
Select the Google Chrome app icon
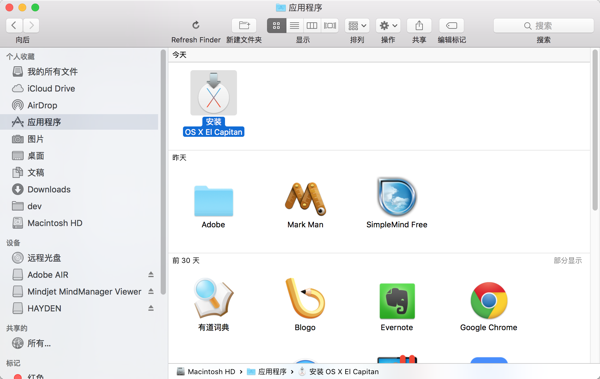[x=489, y=301]
